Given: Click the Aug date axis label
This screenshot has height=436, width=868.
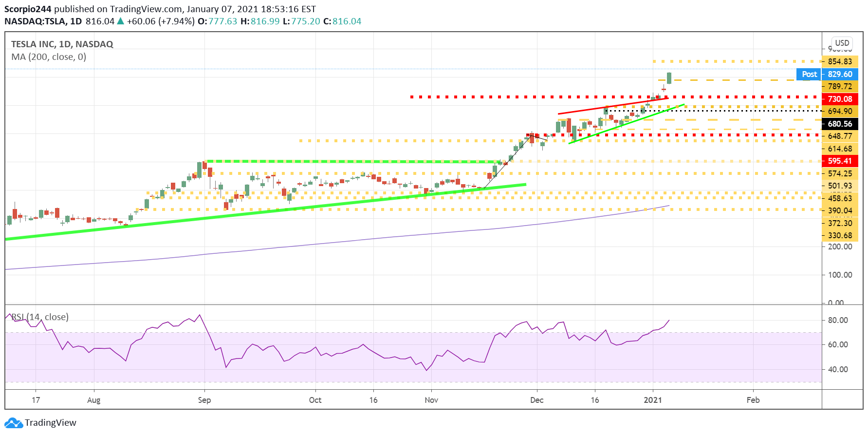Looking at the screenshot, I should pos(94,400).
